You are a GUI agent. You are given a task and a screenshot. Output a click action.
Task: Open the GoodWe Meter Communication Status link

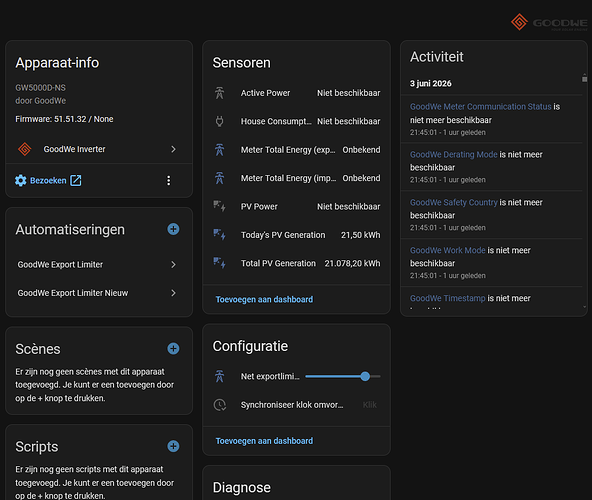pos(481,107)
